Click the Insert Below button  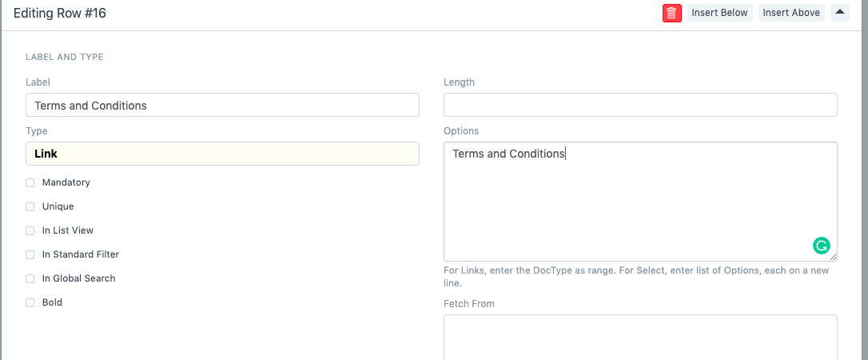click(719, 13)
